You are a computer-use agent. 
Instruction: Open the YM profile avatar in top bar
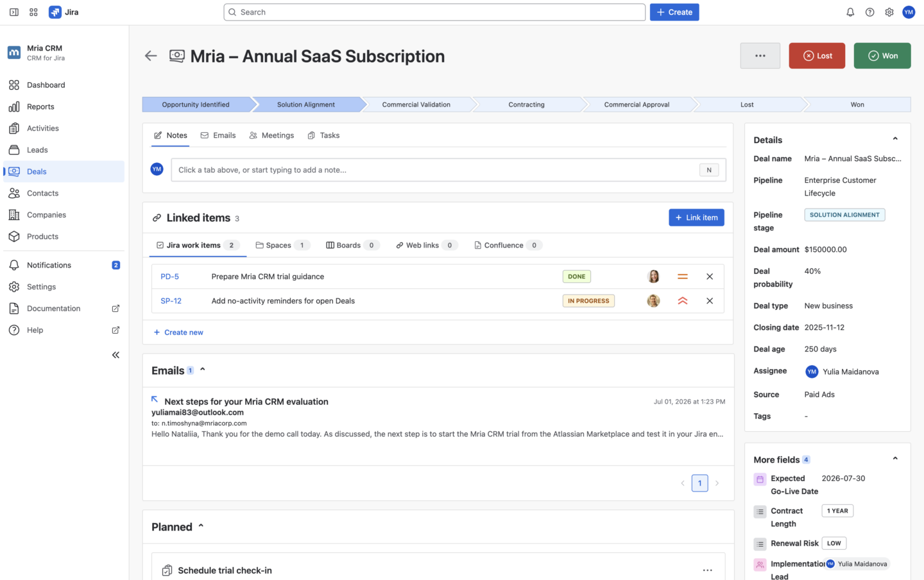(x=909, y=12)
